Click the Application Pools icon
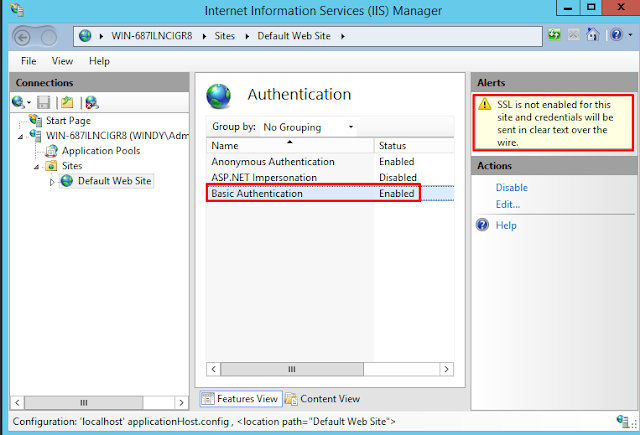This screenshot has height=435, width=640. 51,151
